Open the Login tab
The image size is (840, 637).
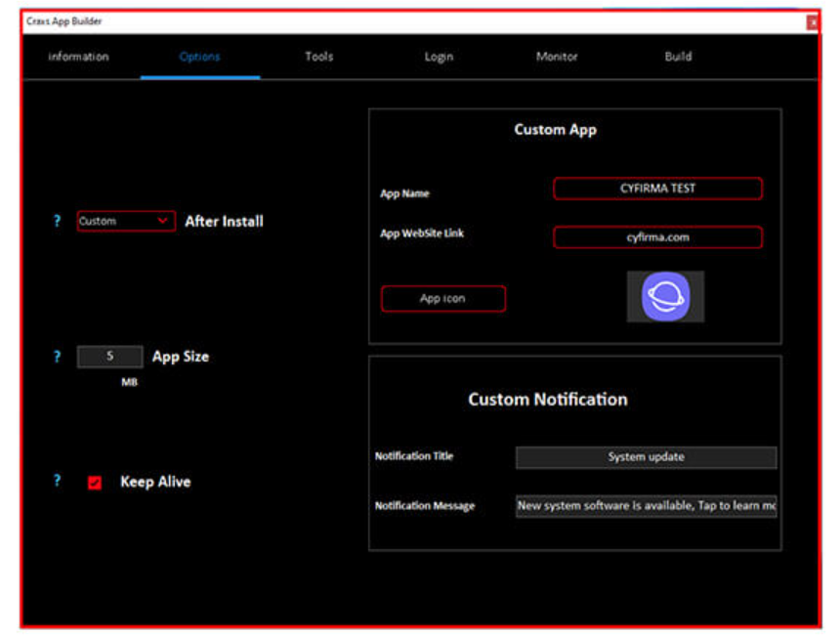coord(438,57)
